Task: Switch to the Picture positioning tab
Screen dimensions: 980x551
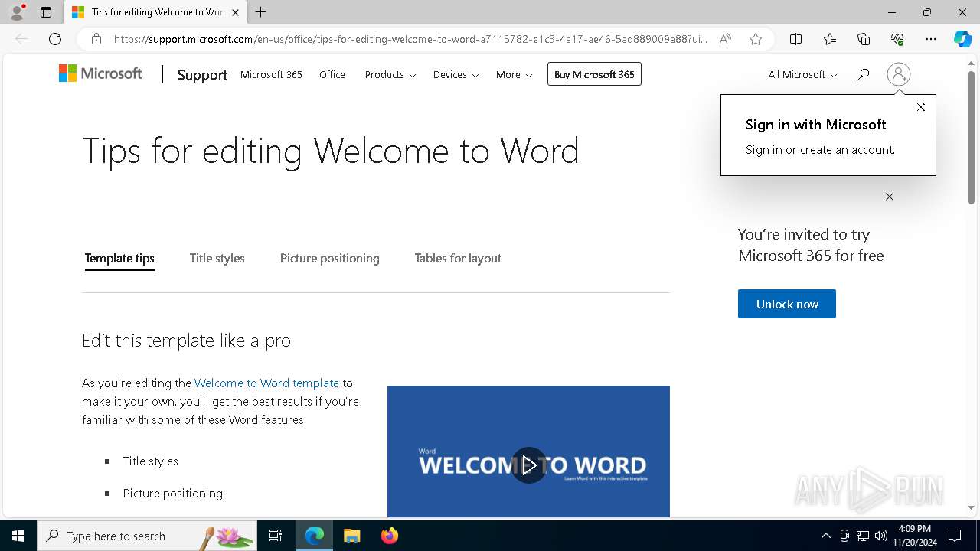Action: 329,259
